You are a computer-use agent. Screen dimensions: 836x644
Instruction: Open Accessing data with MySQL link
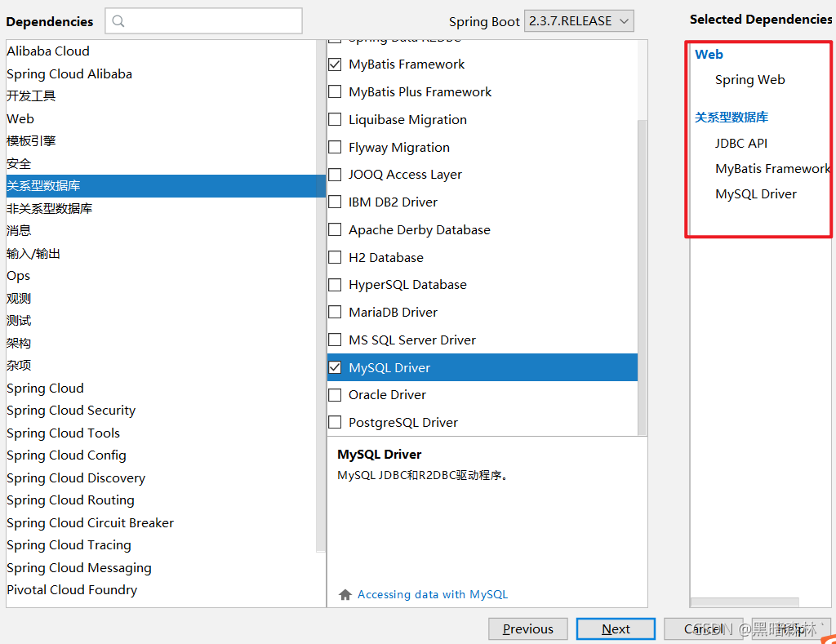click(x=433, y=594)
